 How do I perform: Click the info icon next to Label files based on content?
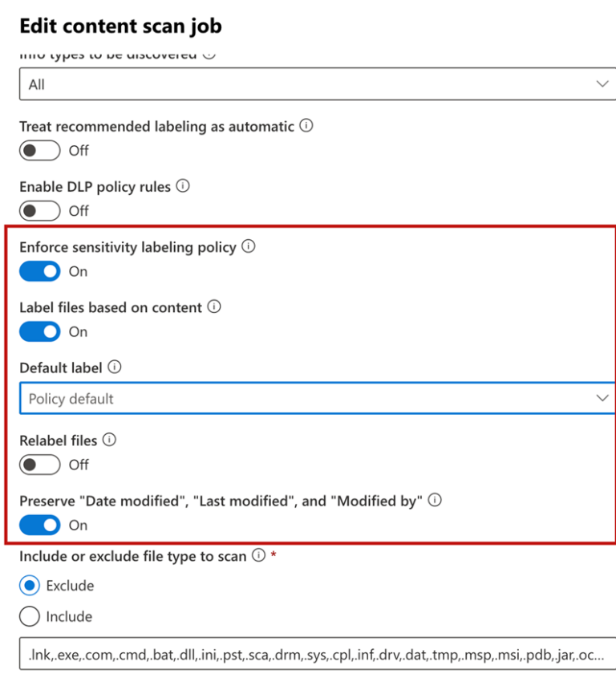pos(215,307)
